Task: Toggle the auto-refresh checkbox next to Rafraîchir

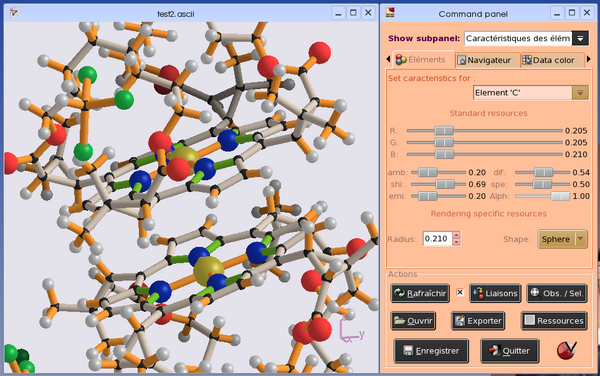Action: (x=460, y=293)
